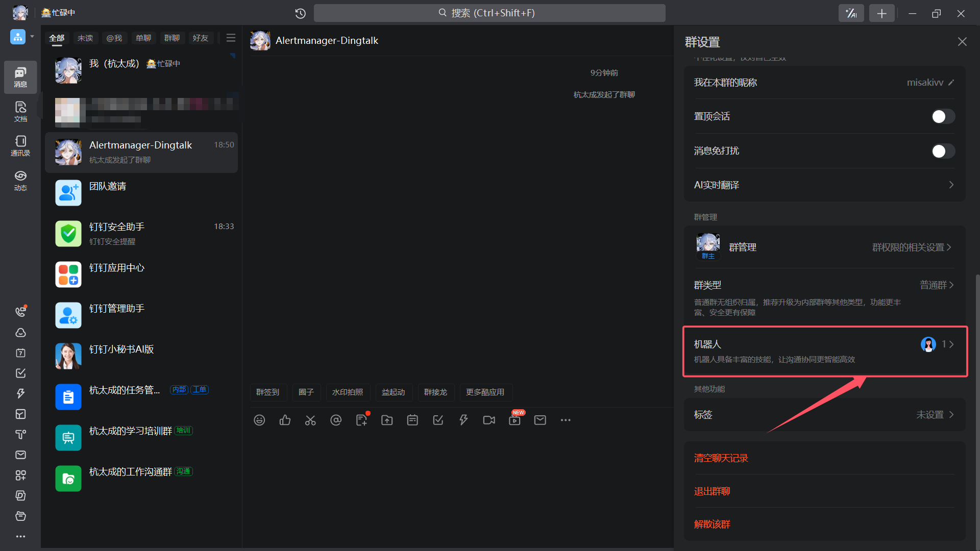Click the @ mention icon
The width and height of the screenshot is (980, 551).
point(336,420)
